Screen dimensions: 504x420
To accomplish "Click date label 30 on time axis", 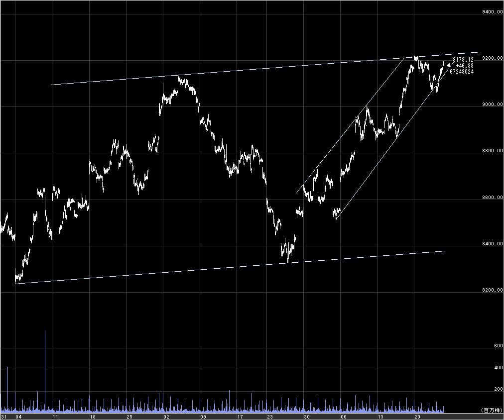I will click(x=307, y=417).
